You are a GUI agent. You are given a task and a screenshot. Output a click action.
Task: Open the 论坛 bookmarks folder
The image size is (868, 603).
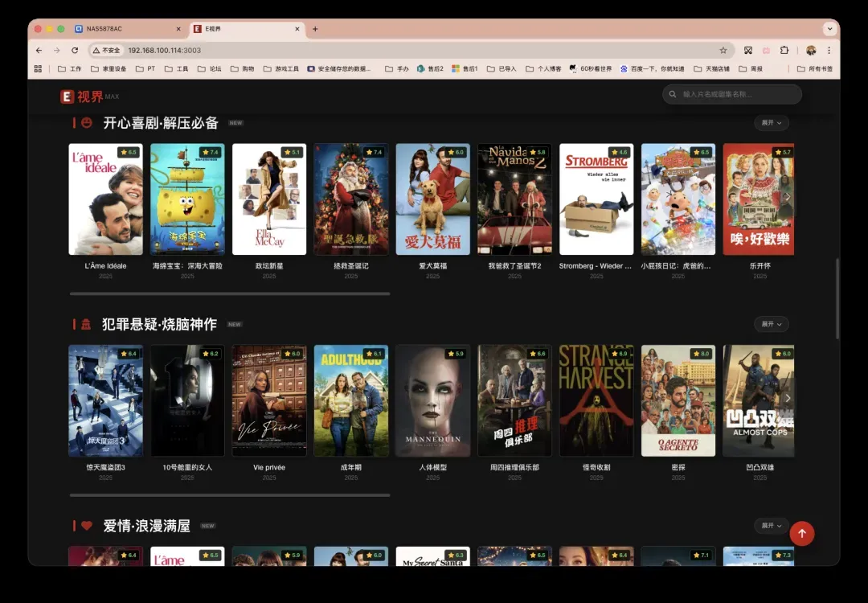(x=210, y=68)
